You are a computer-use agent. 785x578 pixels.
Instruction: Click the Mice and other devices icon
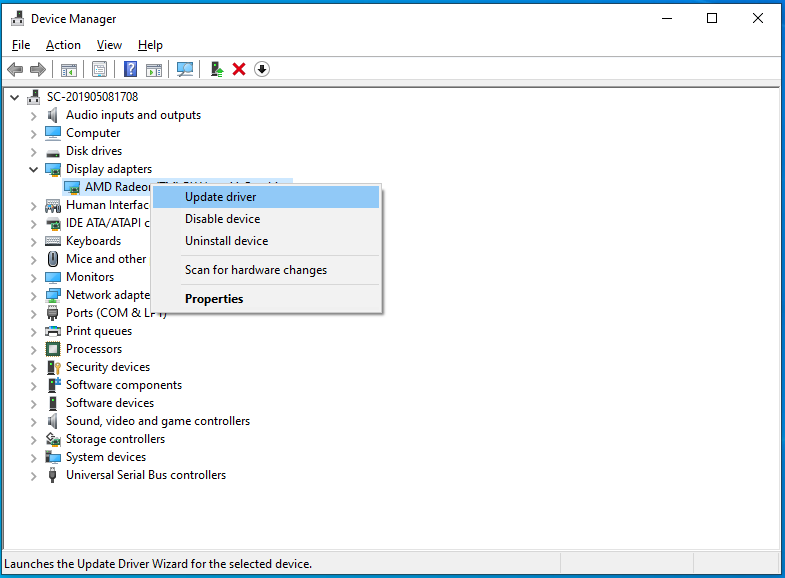point(53,259)
